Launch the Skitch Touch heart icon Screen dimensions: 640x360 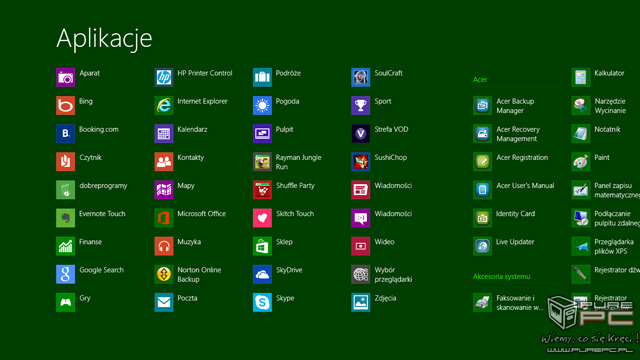pyautogui.click(x=262, y=218)
